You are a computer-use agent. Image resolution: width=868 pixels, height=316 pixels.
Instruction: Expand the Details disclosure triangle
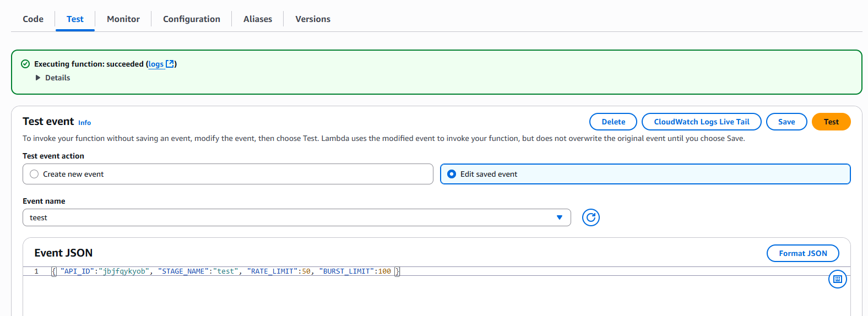point(38,78)
